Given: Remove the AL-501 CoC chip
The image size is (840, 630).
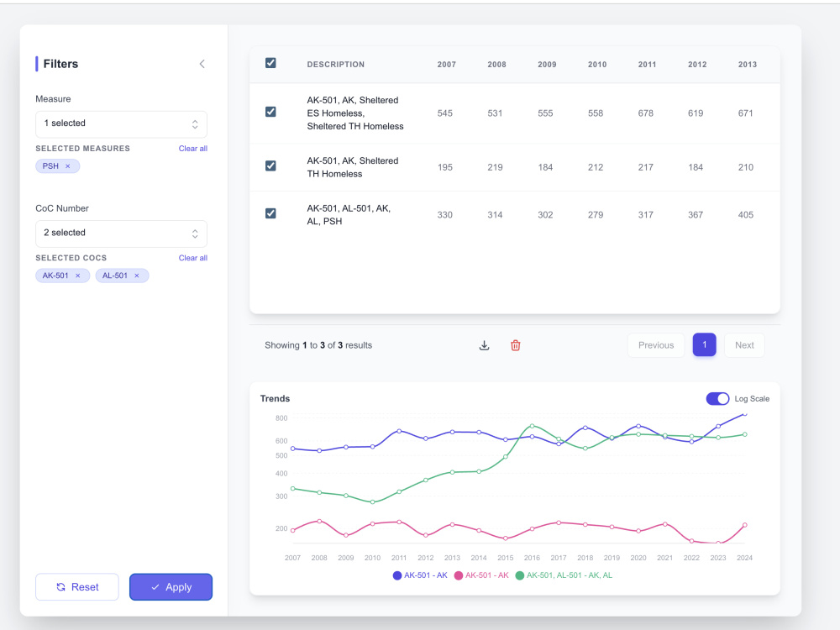Looking at the screenshot, I should click(x=137, y=276).
